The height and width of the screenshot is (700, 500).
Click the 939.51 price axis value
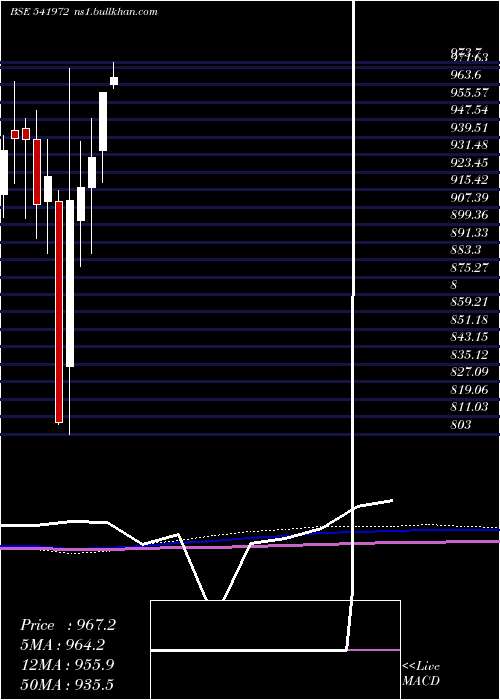(x=469, y=127)
